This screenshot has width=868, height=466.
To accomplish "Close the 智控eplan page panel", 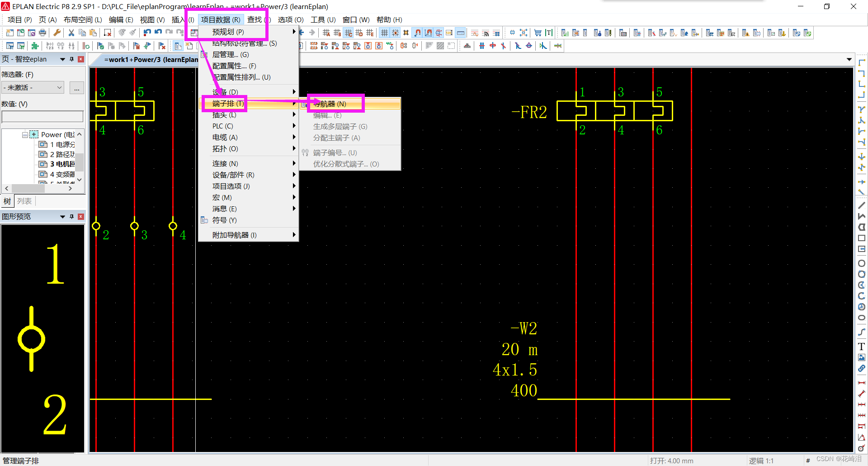I will (x=81, y=59).
